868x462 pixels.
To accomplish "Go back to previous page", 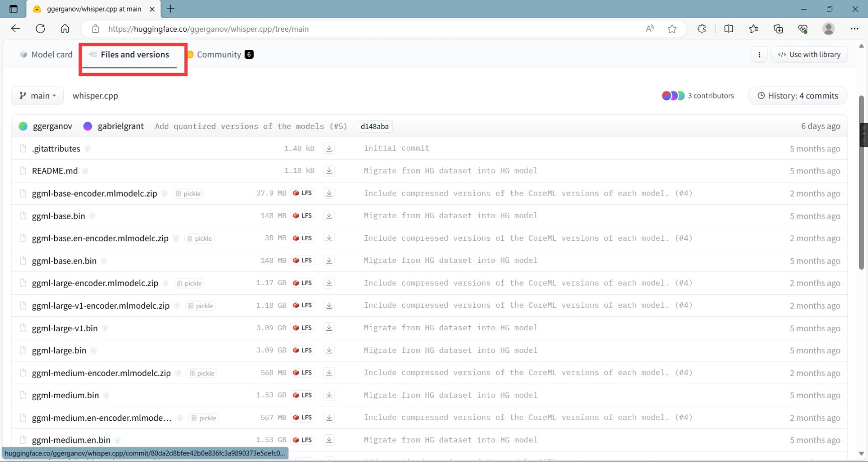I will click(x=16, y=29).
